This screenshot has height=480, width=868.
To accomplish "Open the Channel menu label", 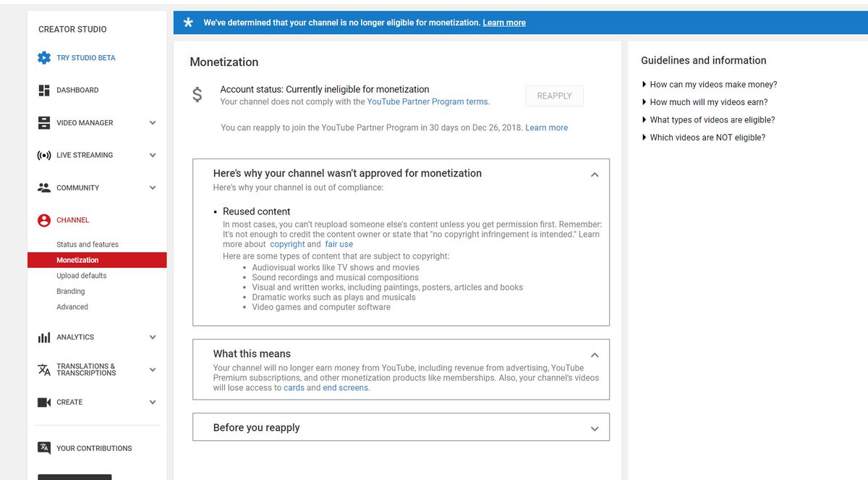I will 73,220.
